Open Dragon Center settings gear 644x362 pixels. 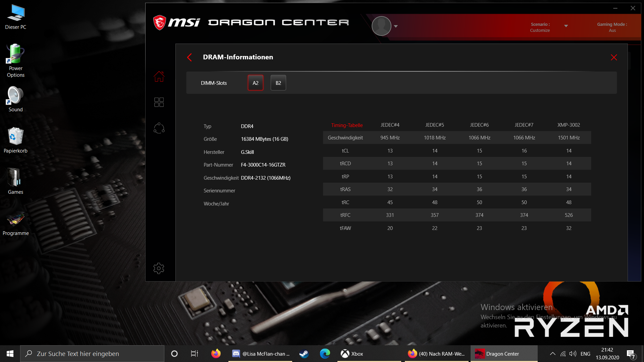[159, 268]
